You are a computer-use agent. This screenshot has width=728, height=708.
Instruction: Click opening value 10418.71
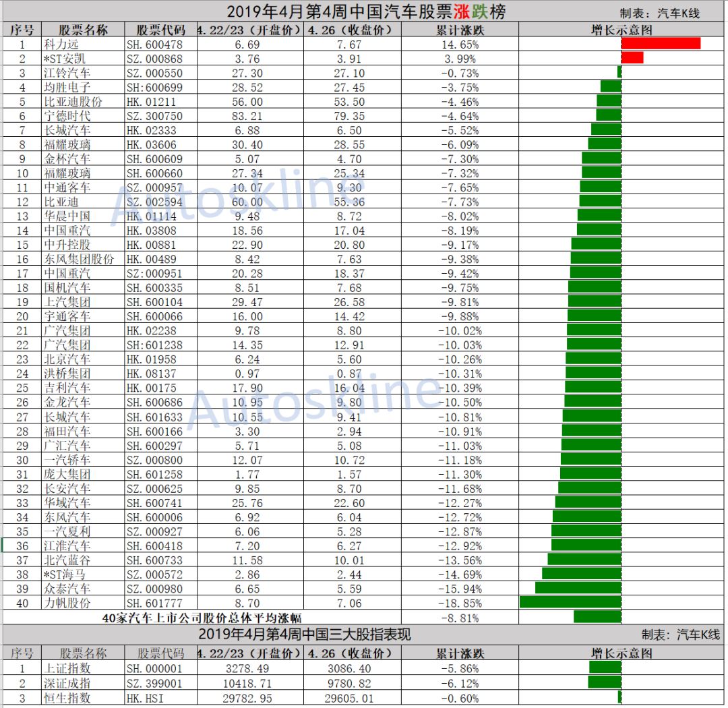pyautogui.click(x=250, y=684)
